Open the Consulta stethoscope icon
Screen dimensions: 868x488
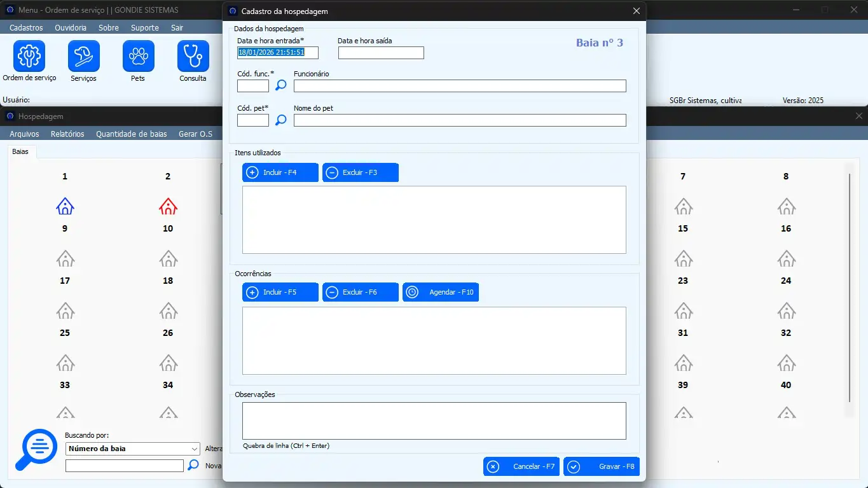coord(193,57)
